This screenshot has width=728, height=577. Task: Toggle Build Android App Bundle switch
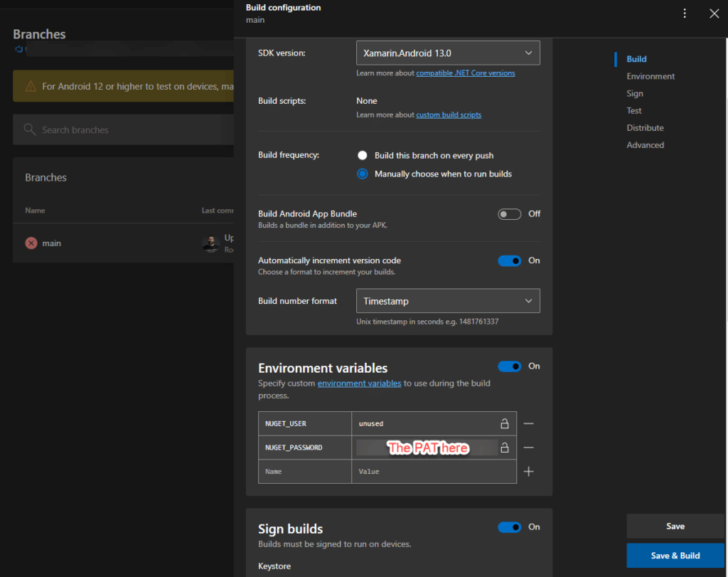[509, 214]
